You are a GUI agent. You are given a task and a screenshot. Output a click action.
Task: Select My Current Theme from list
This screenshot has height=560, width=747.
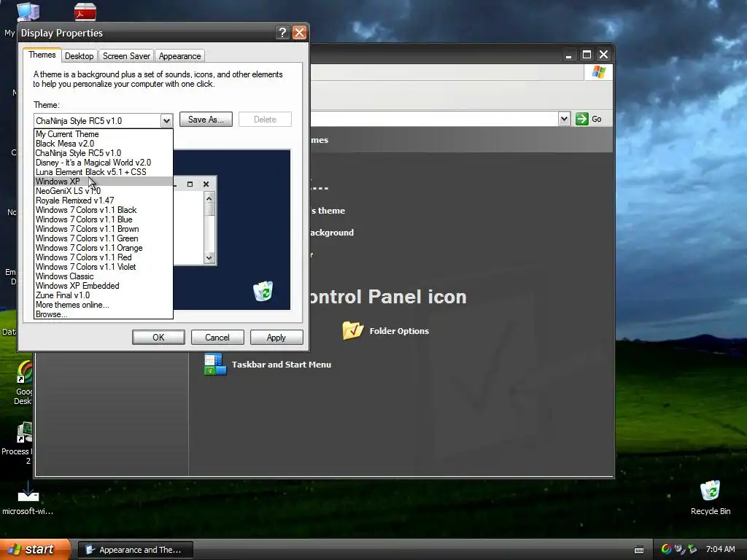coord(104,134)
